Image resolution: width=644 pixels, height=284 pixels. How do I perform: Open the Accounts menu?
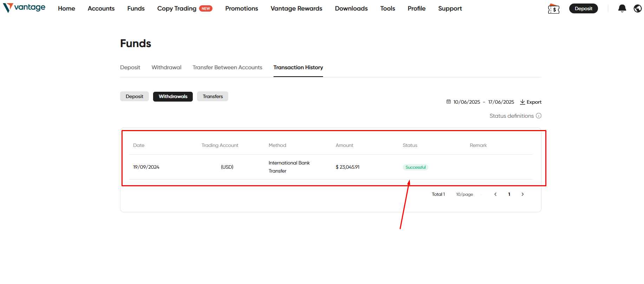pos(101,8)
